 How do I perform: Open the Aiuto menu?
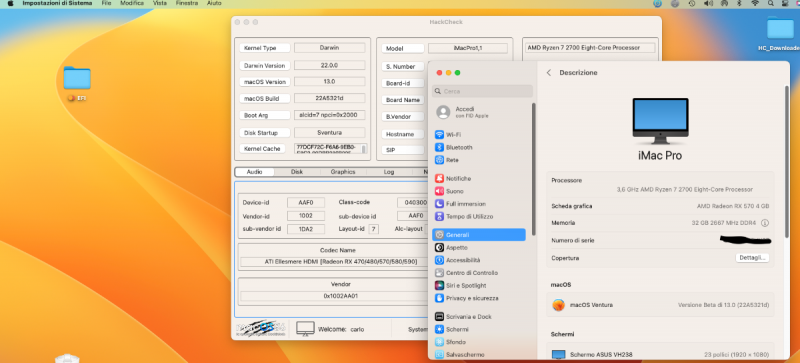tap(214, 3)
